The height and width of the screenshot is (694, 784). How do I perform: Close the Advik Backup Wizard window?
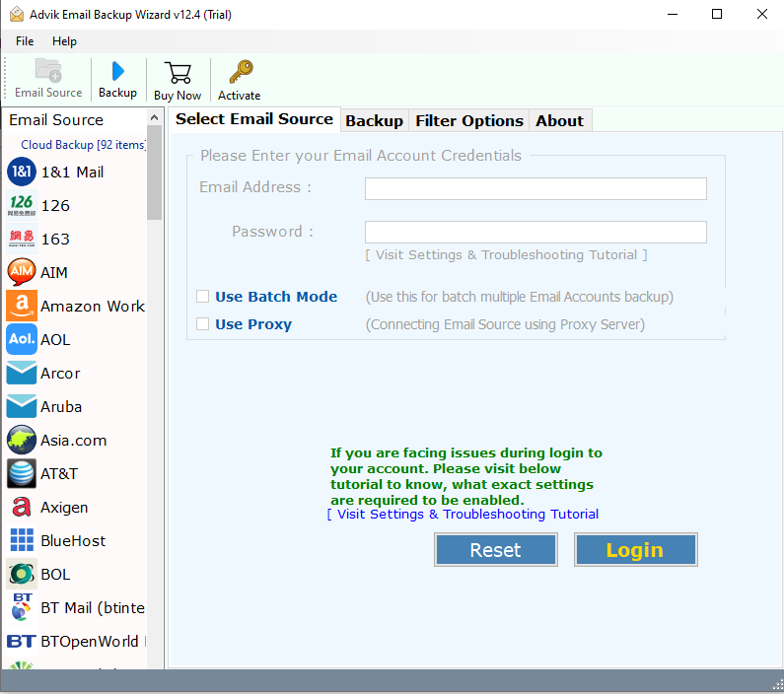tap(762, 14)
